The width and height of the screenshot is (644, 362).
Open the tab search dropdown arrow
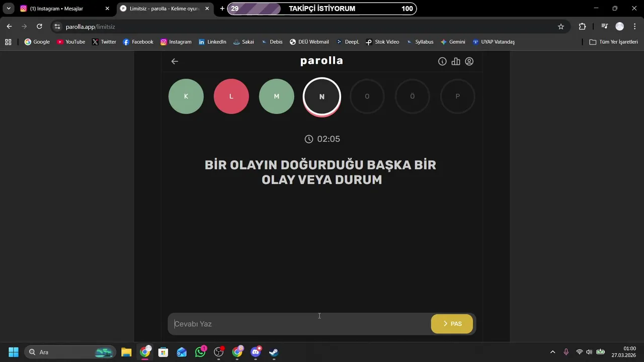[x=9, y=9]
